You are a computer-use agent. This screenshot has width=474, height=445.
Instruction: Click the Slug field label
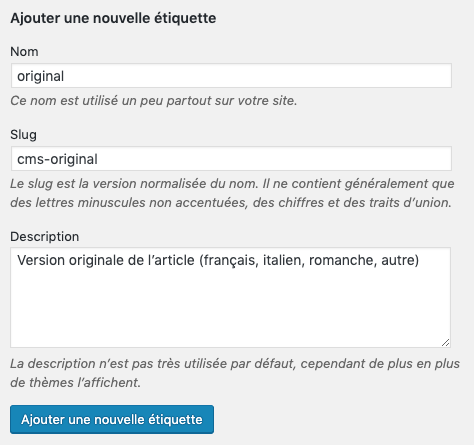[x=23, y=135]
